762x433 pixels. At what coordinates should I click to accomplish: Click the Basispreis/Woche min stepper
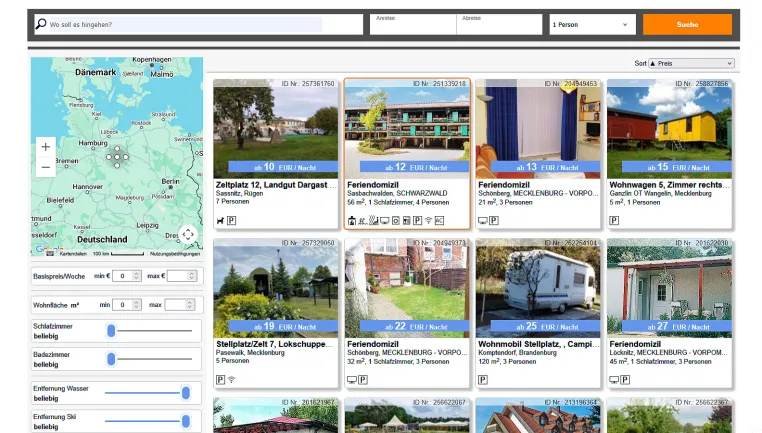[x=137, y=276]
